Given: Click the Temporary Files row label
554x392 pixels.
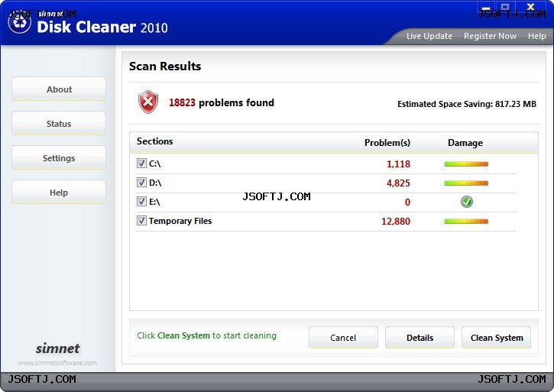Looking at the screenshot, I should [x=180, y=221].
